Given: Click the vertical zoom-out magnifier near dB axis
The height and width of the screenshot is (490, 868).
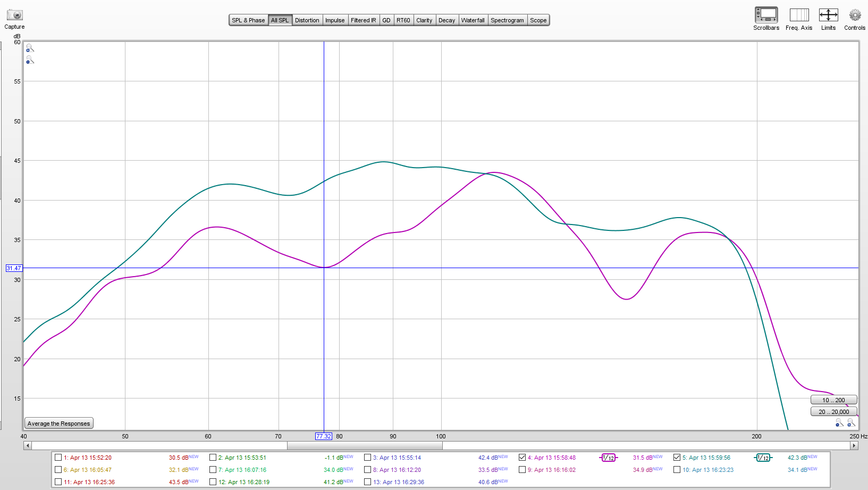Looking at the screenshot, I should click(x=30, y=60).
